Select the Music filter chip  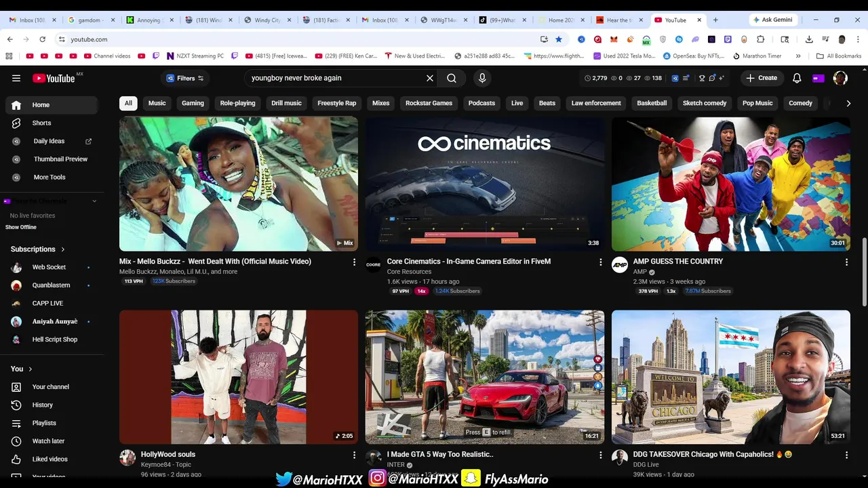coord(157,103)
